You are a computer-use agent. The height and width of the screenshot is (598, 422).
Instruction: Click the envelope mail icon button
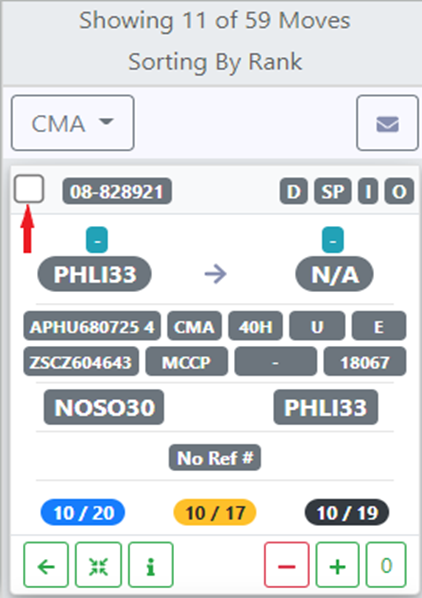tap(387, 123)
